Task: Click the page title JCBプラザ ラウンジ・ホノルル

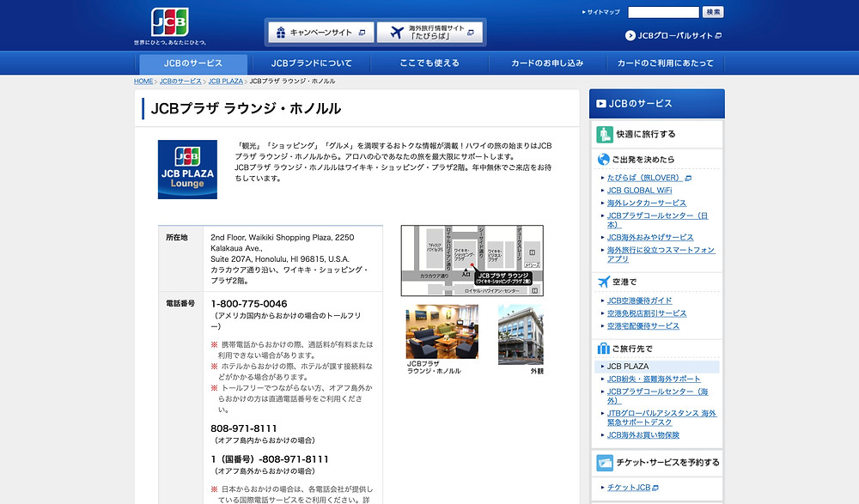Action: coord(246,108)
